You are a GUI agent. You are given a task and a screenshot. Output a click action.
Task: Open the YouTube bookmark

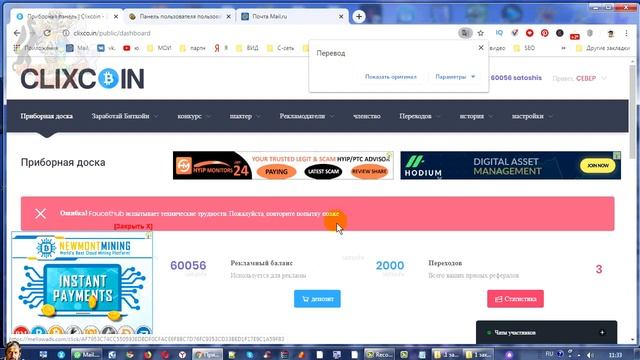click(x=131, y=48)
